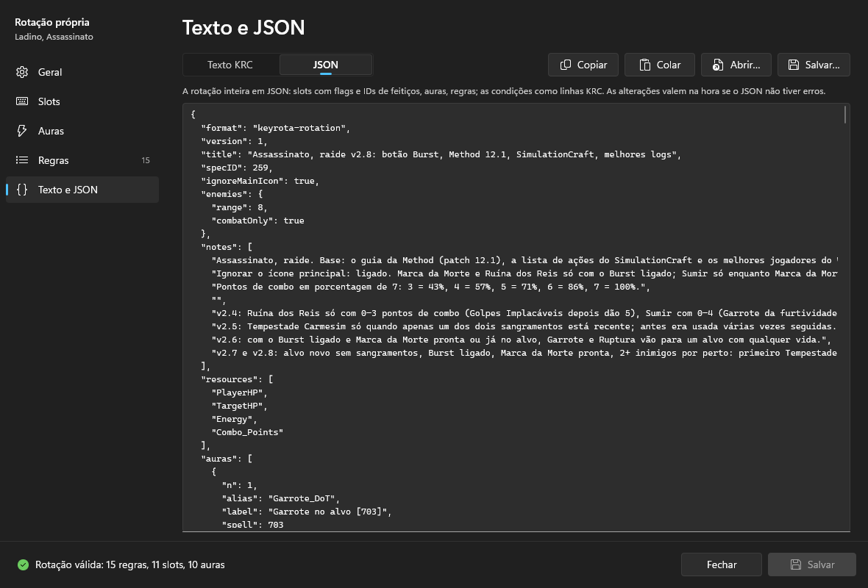Click the green valid rotation checkmark icon

coord(23,564)
